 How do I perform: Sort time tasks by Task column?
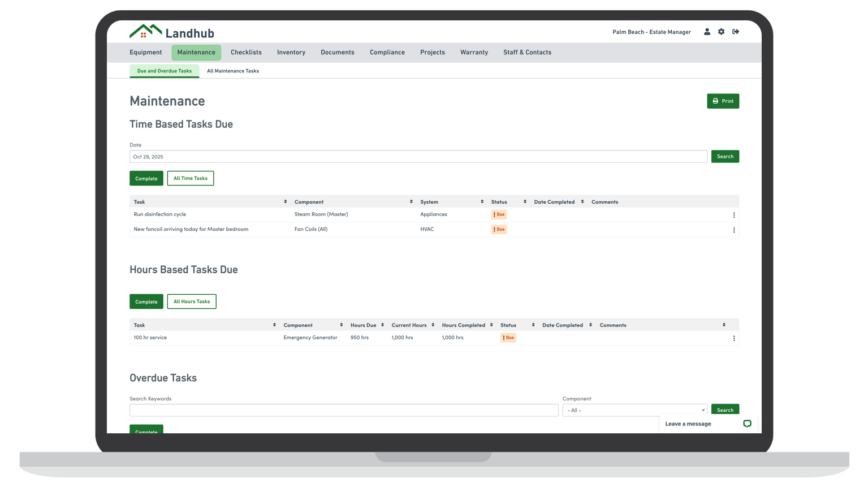coord(285,202)
